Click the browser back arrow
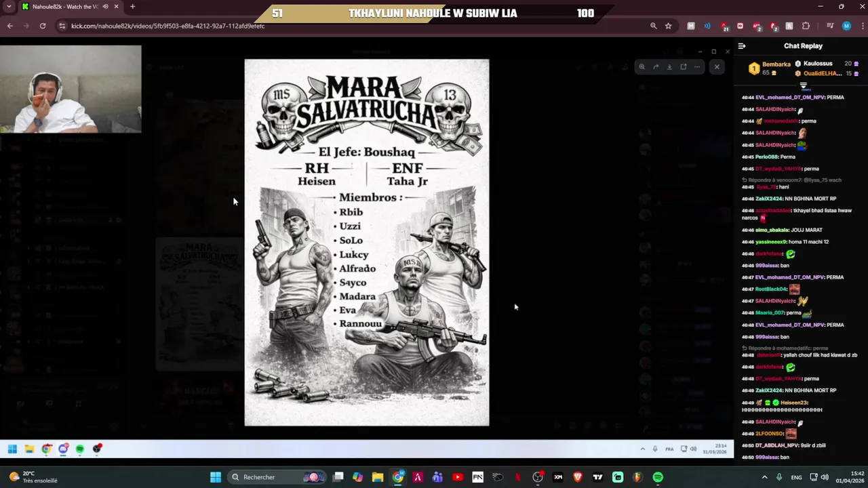Image resolution: width=868 pixels, height=488 pixels. 10,26
